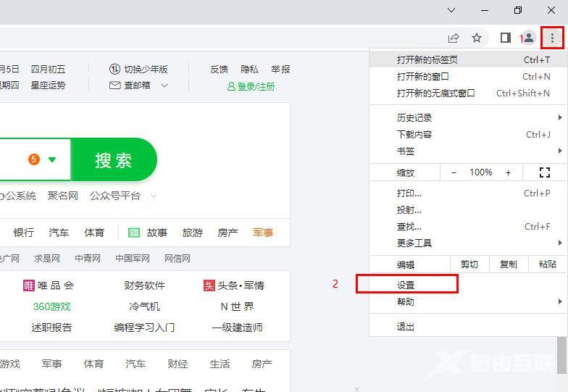
Task: Select 打开新的标签页 menu item
Action: click(x=467, y=59)
